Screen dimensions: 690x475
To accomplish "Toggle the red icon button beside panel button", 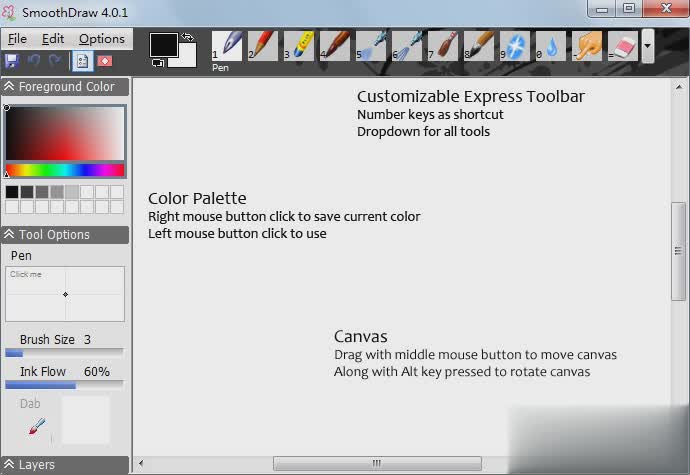I will [x=104, y=61].
